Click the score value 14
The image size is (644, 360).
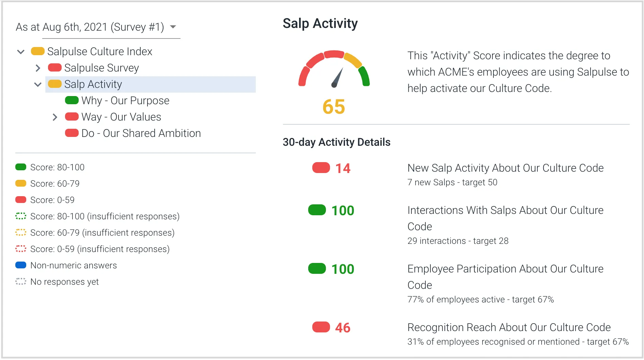(343, 168)
